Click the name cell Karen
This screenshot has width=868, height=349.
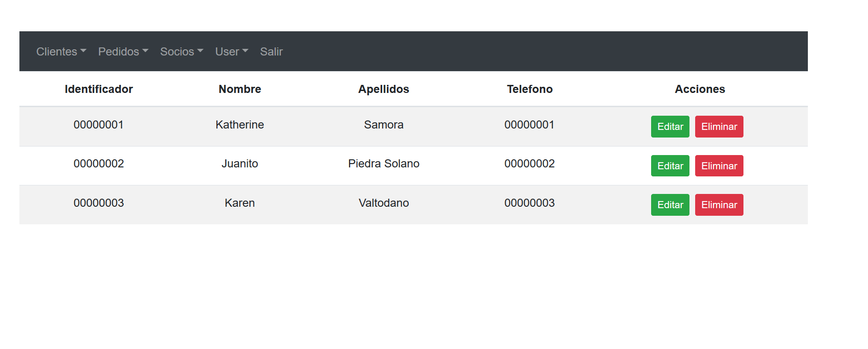240,203
